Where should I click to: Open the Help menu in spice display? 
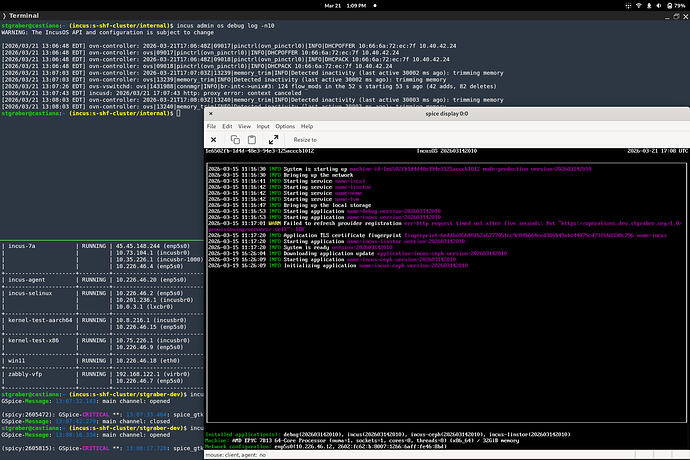307,126
